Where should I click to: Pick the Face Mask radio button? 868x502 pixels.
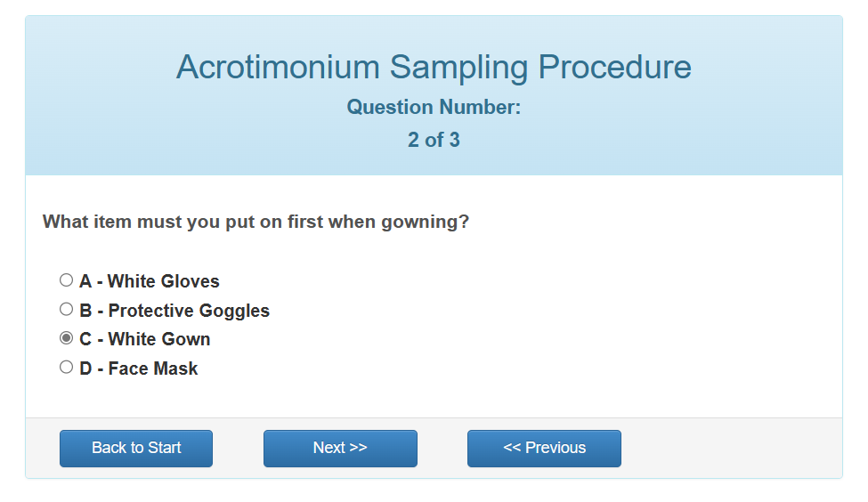point(66,368)
